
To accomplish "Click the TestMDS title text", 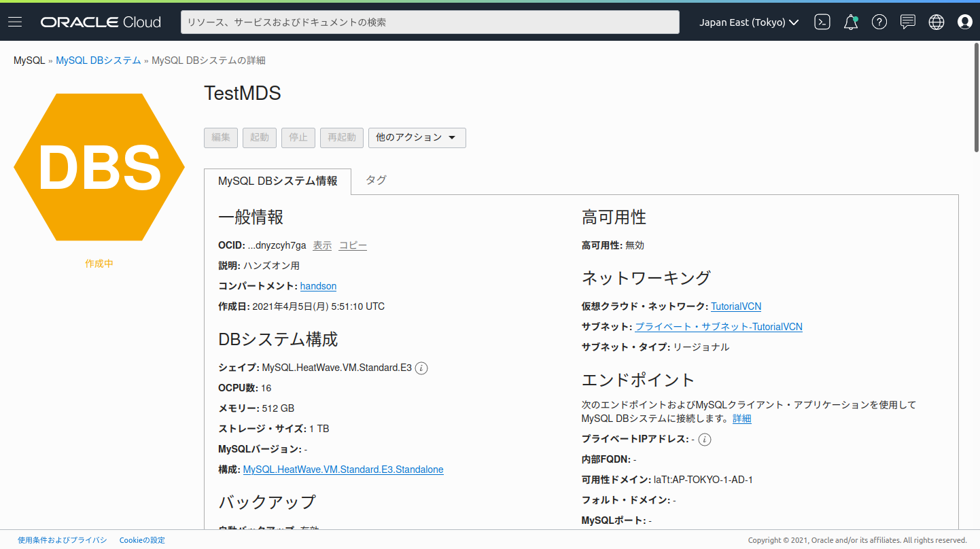I will (x=243, y=94).
